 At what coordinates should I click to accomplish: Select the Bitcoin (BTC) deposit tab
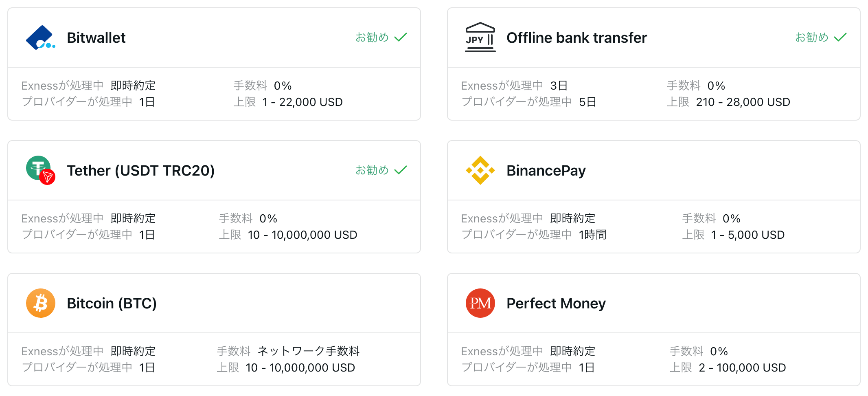112,303
